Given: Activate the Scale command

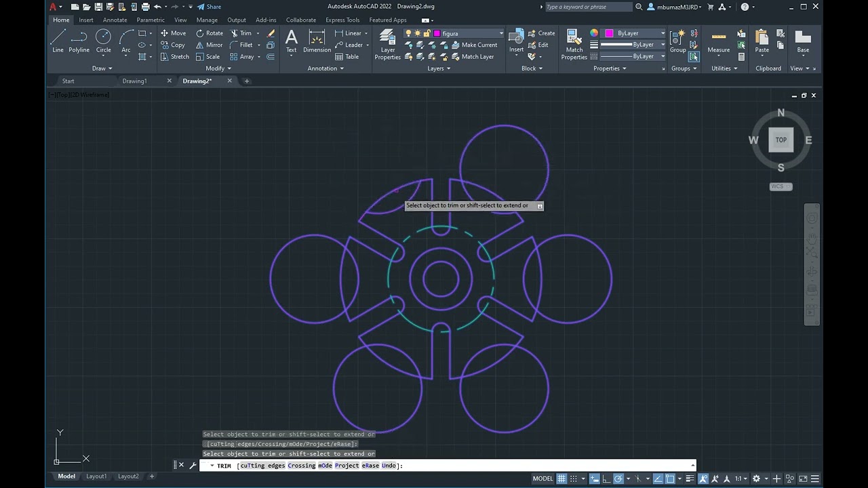Looking at the screenshot, I should (208, 57).
